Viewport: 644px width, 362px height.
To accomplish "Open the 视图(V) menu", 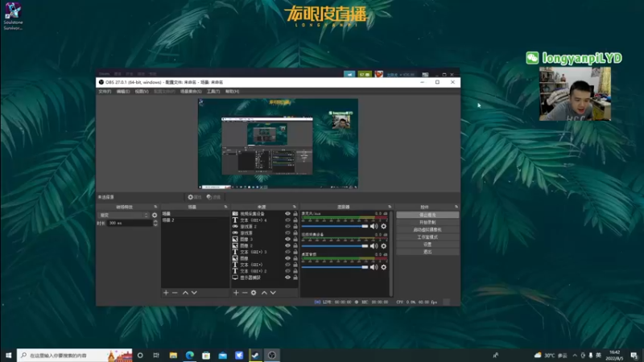I will 142,92.
